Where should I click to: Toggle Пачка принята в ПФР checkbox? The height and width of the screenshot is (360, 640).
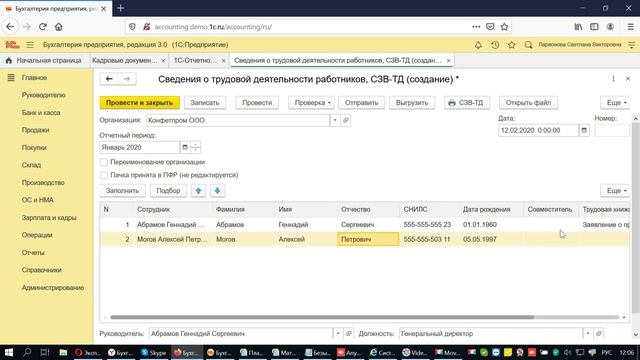pos(104,175)
